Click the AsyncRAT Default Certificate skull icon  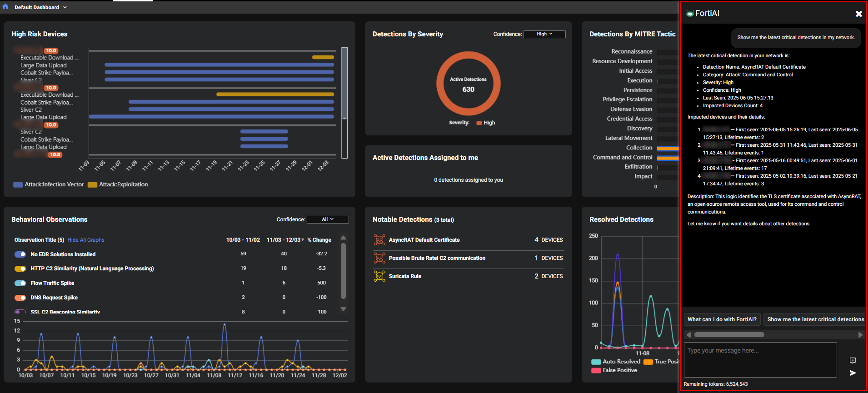[x=379, y=240]
